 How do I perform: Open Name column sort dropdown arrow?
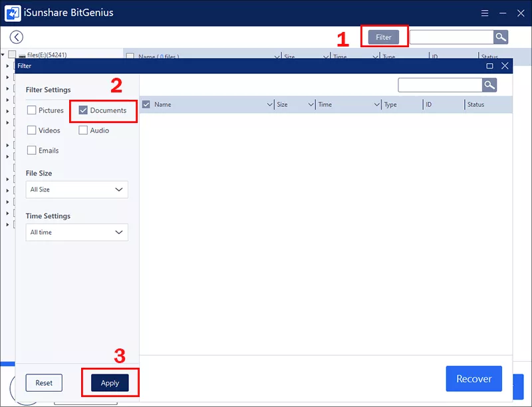click(x=270, y=104)
